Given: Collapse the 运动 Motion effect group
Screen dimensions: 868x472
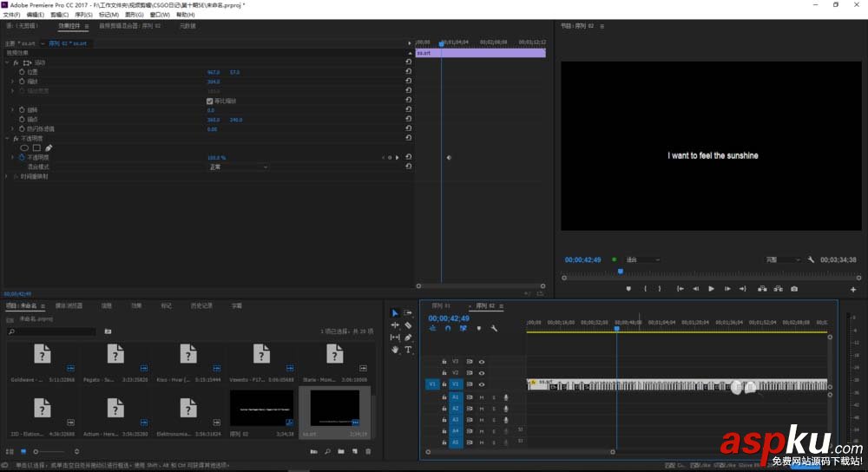Looking at the screenshot, I should [x=7, y=62].
